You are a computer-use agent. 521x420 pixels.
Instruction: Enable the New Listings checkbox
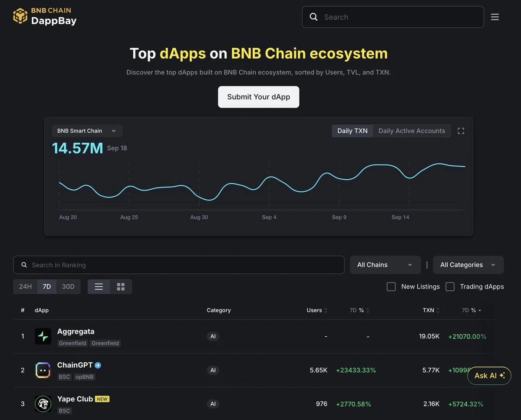point(391,287)
